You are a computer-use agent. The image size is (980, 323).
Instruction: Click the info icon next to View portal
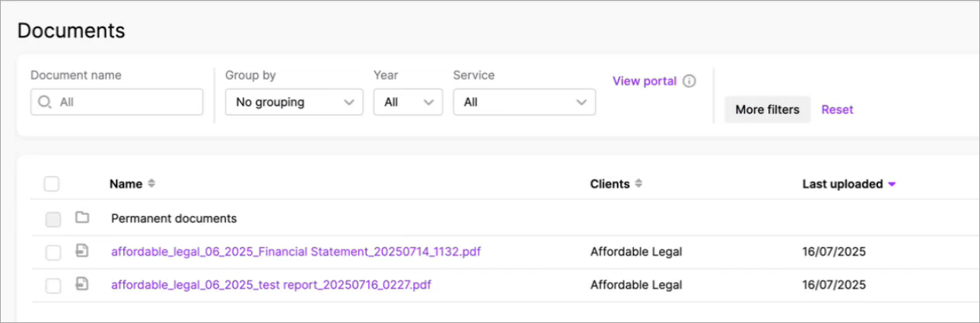[689, 81]
